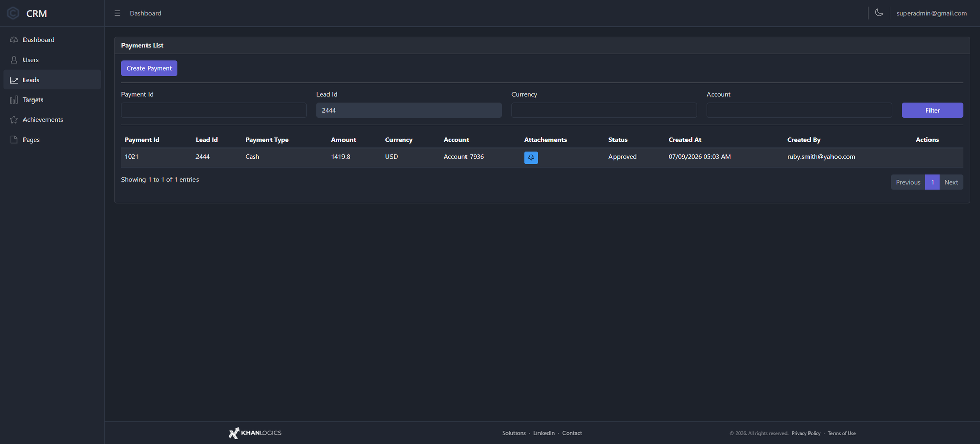Image resolution: width=980 pixels, height=444 pixels.
Task: Click the Targets bar chart icon
Action: click(14, 100)
